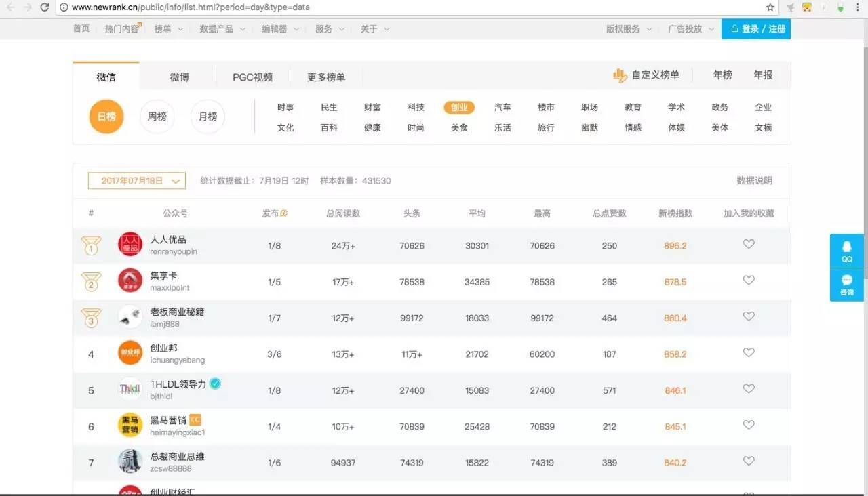Select the 周榜 weekly ranking

(x=157, y=117)
